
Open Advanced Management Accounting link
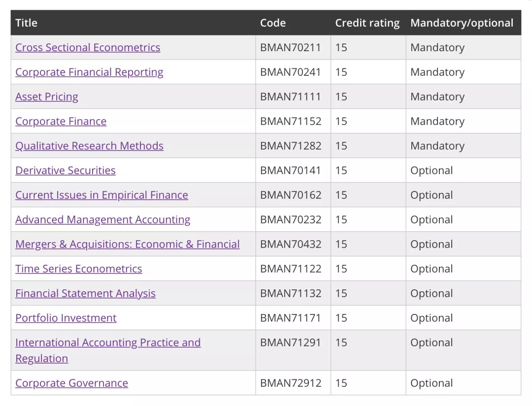(x=102, y=219)
